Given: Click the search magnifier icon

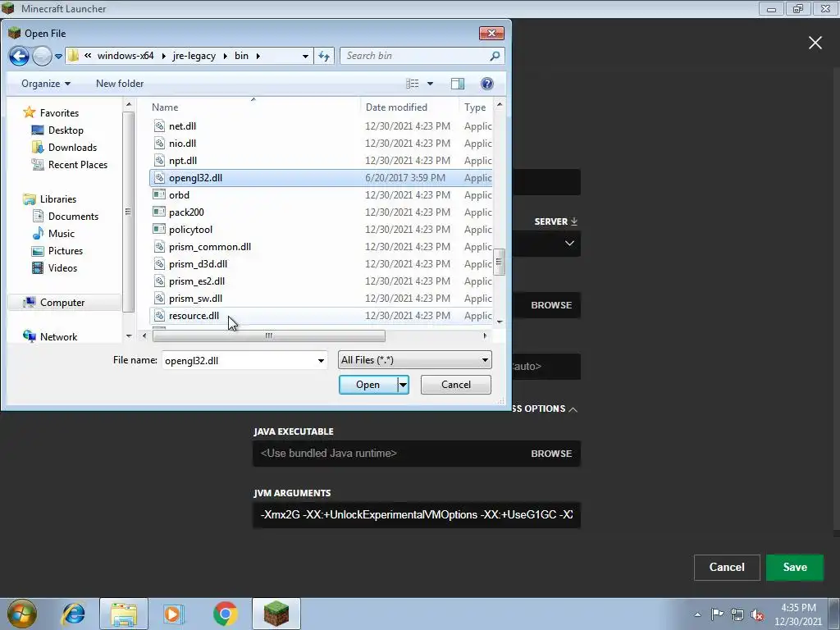Looking at the screenshot, I should 495,56.
